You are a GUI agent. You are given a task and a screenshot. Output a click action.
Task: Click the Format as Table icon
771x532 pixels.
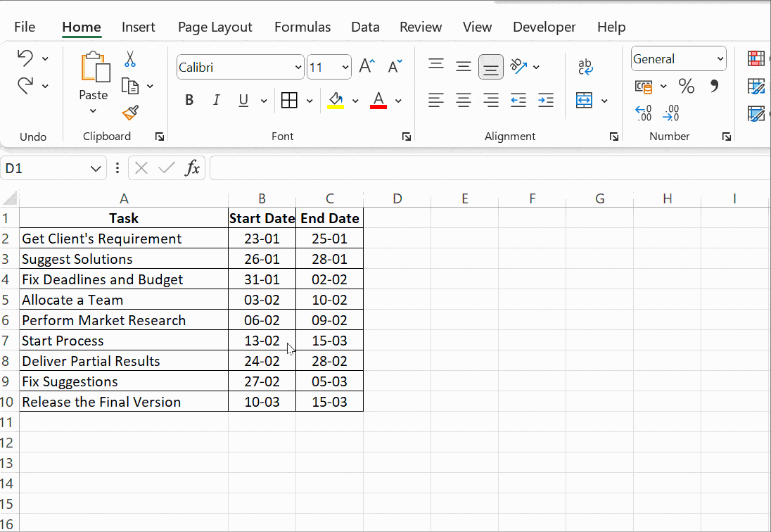(x=756, y=87)
